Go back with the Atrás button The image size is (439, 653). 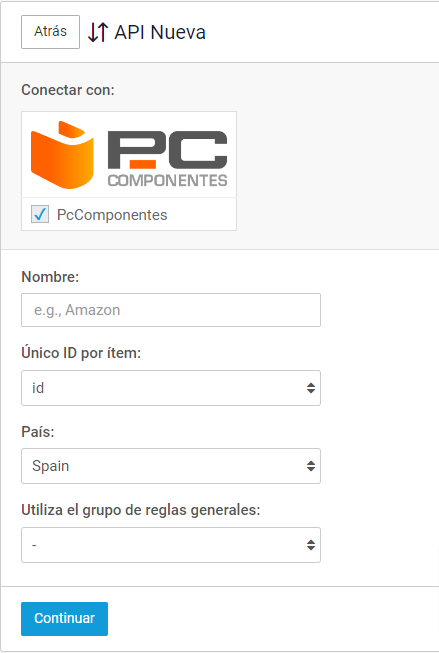point(50,32)
